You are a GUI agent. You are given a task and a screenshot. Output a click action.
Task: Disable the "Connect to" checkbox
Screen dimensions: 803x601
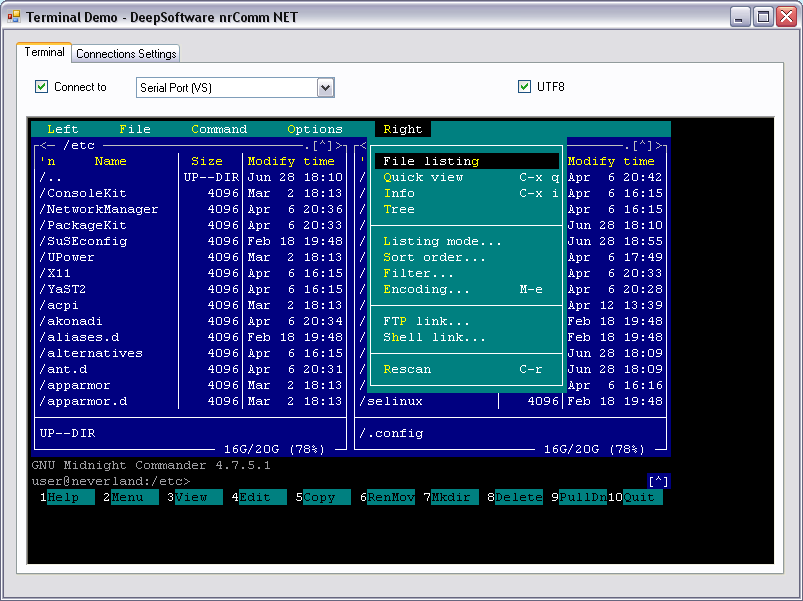[41, 87]
